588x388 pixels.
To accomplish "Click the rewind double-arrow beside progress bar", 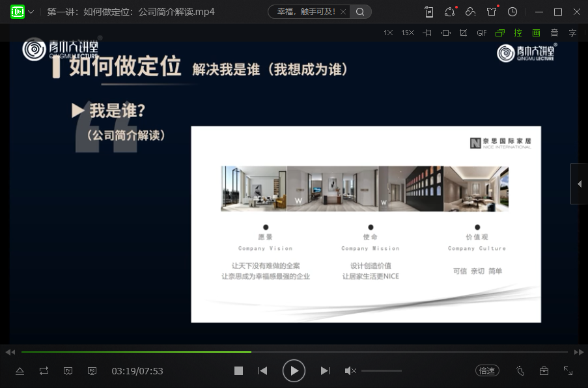I will click(x=10, y=352).
